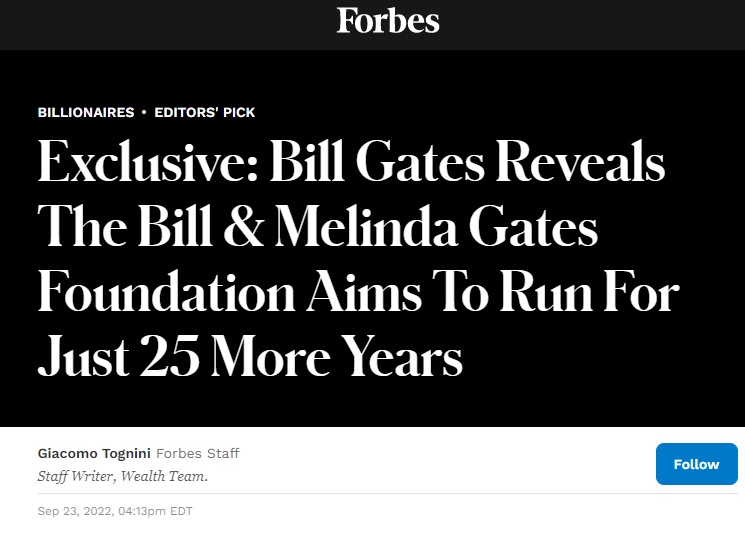The image size is (745, 537).
Task: Click the '25' number in the headline
Action: 169,356
